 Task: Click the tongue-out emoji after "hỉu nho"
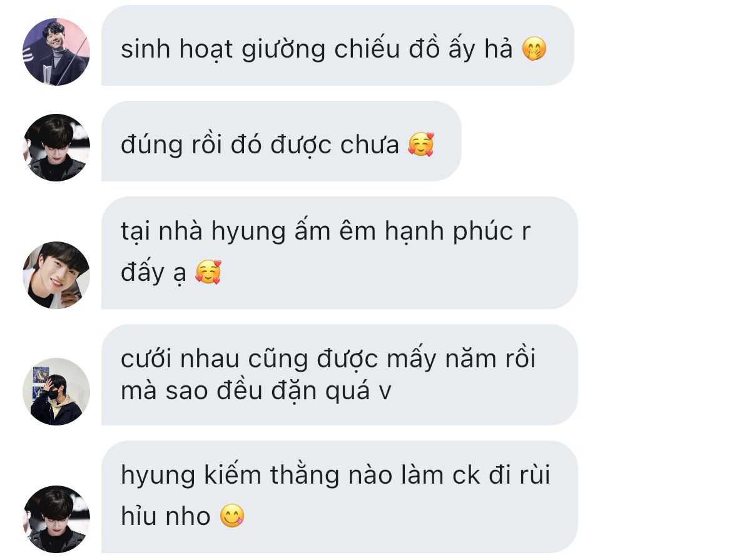coord(232,516)
